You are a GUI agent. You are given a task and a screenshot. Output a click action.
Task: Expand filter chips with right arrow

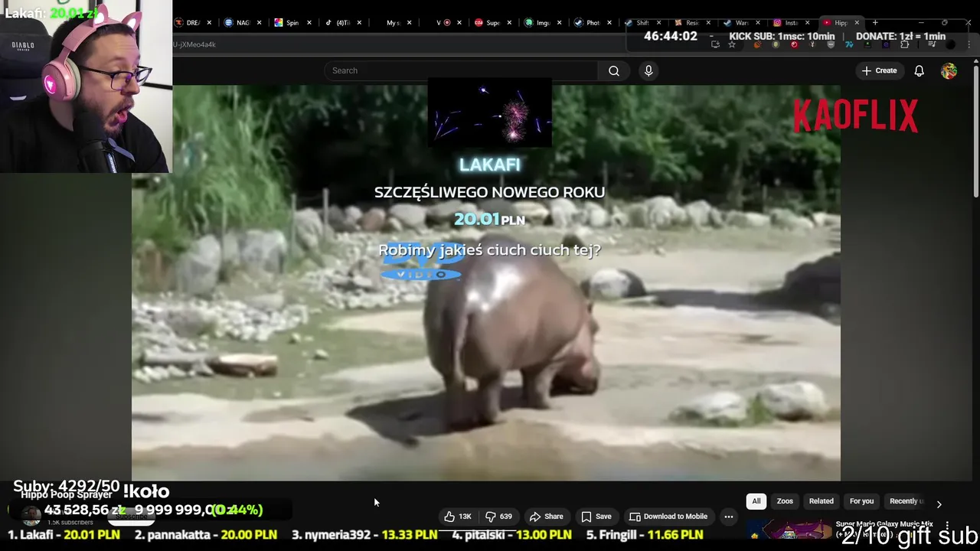click(x=939, y=504)
